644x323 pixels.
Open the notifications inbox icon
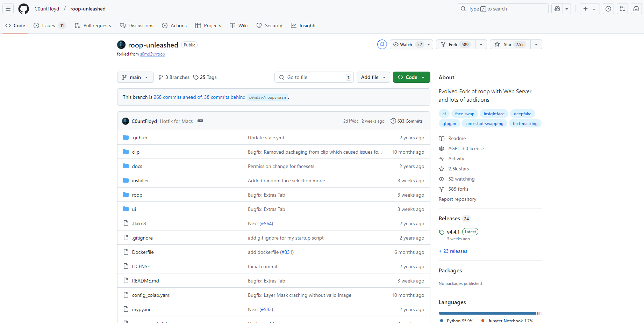coord(636,9)
